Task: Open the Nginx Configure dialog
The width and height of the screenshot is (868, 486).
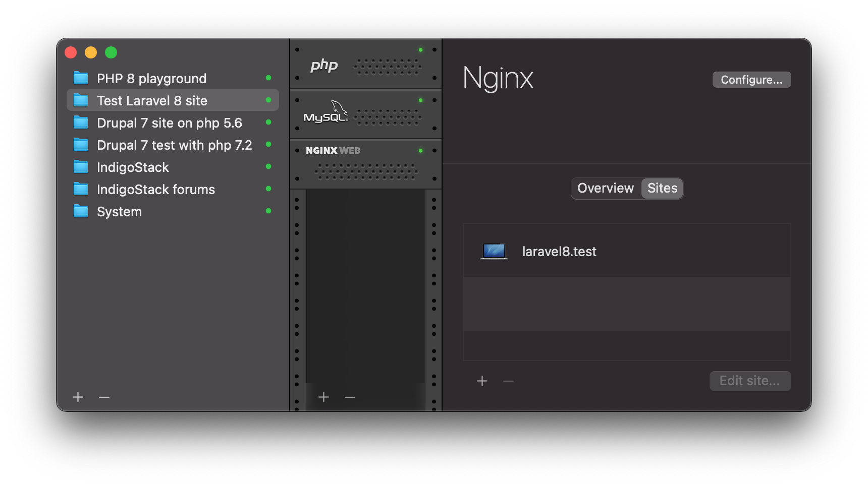Action: [x=751, y=79]
